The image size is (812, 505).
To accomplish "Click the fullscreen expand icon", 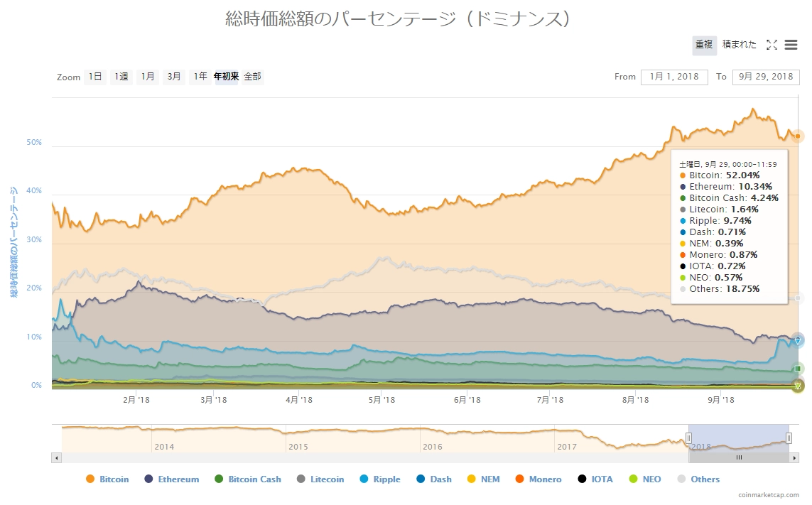I will pyautogui.click(x=772, y=45).
